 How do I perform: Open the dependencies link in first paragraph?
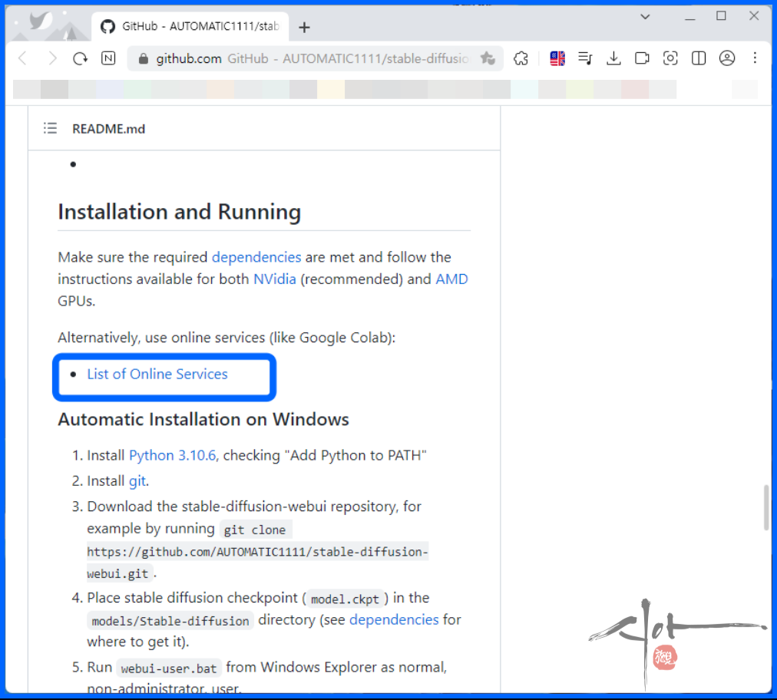pos(256,257)
